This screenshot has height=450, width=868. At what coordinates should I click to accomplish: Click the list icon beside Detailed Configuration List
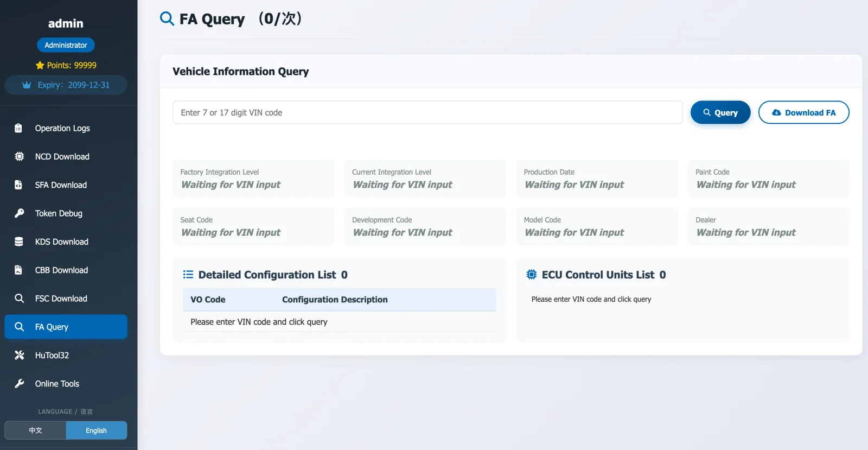coord(188,275)
